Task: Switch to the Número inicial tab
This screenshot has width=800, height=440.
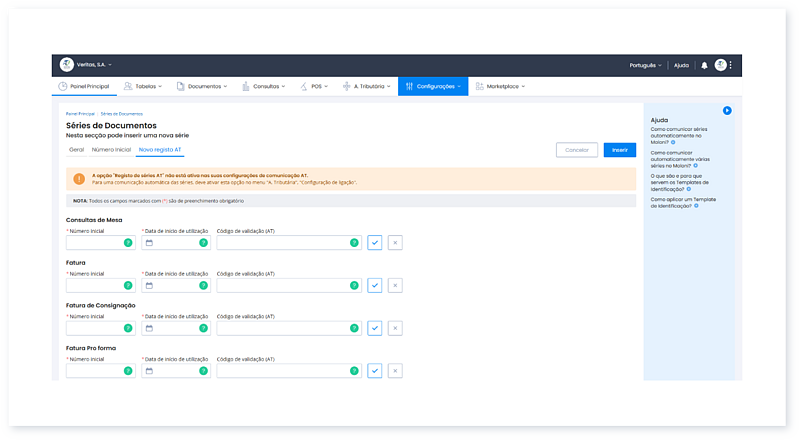Action: click(x=111, y=149)
